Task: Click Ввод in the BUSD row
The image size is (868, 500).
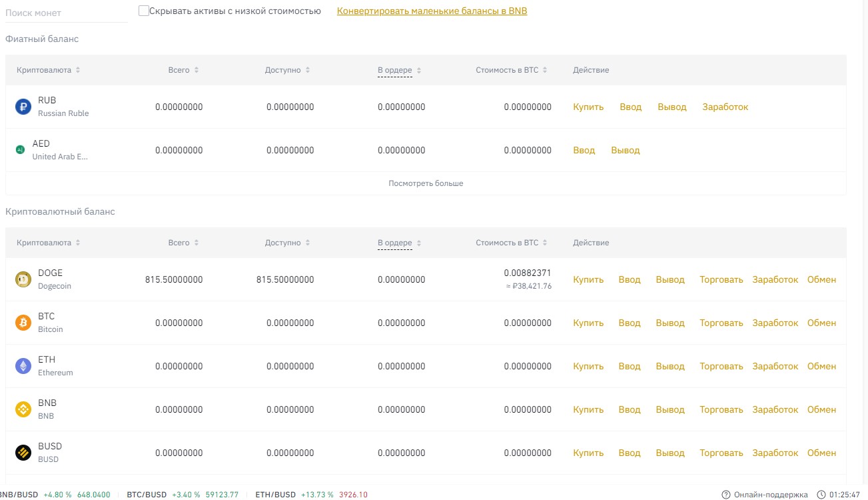Action: (x=629, y=453)
